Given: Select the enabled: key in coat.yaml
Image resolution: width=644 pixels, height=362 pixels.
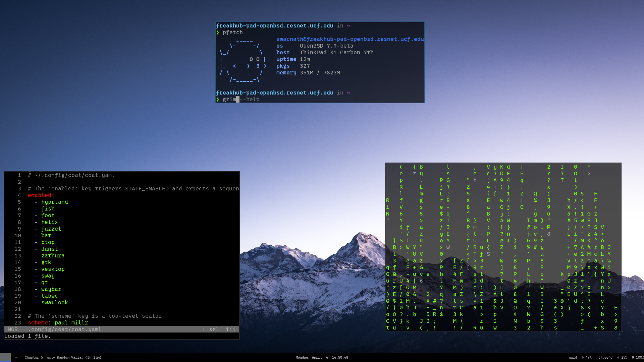Looking at the screenshot, I should tap(40, 195).
